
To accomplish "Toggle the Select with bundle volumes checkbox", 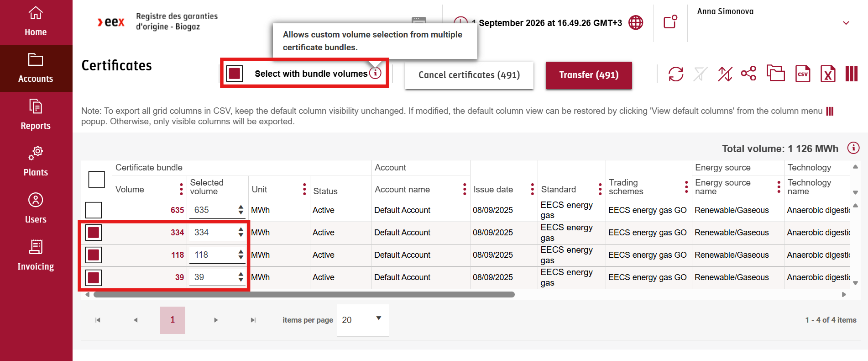I will 235,73.
